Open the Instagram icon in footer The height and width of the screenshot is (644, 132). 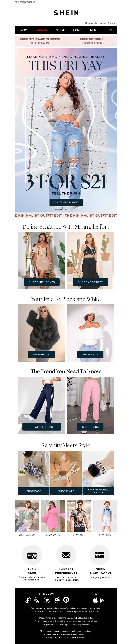pos(37,600)
